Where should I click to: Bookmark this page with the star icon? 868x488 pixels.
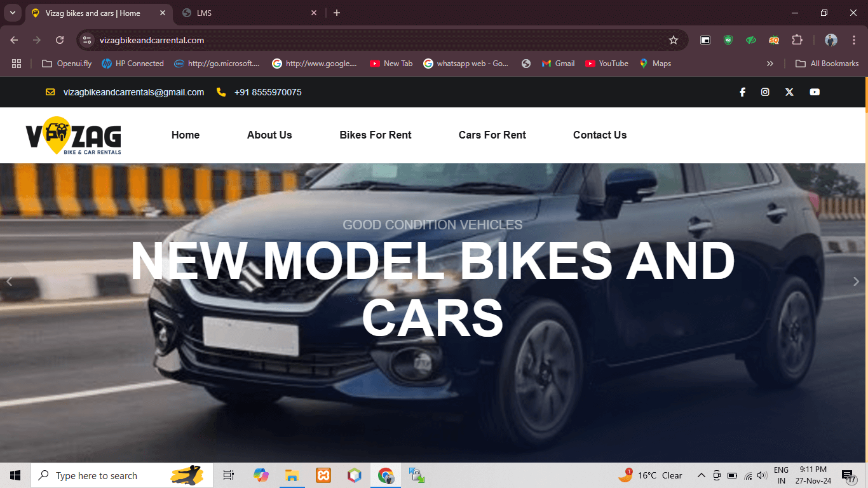point(674,40)
